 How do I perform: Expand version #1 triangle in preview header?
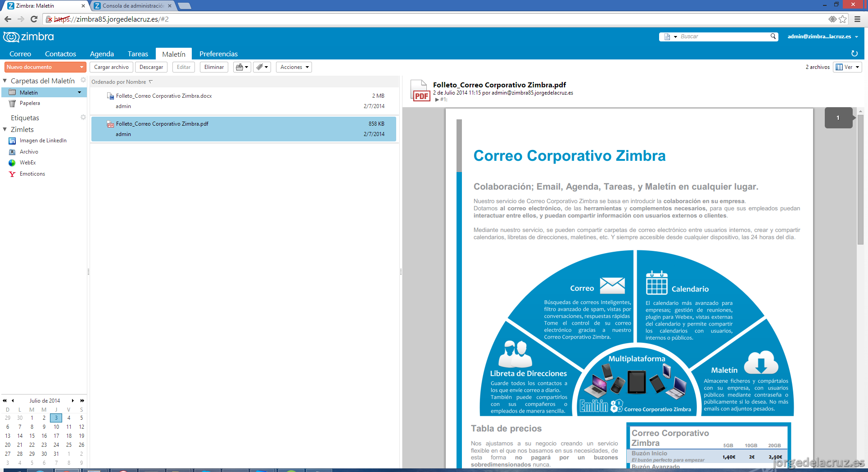click(437, 100)
